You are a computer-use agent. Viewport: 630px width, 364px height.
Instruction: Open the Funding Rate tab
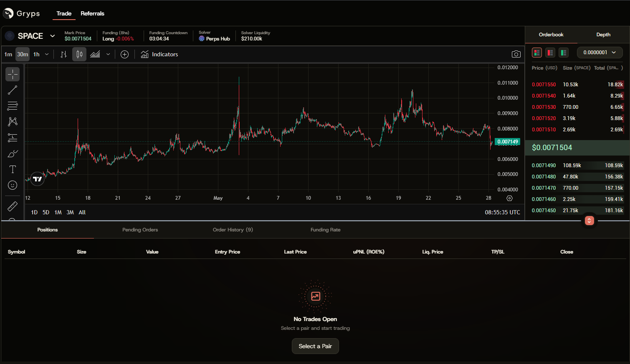[x=326, y=230]
